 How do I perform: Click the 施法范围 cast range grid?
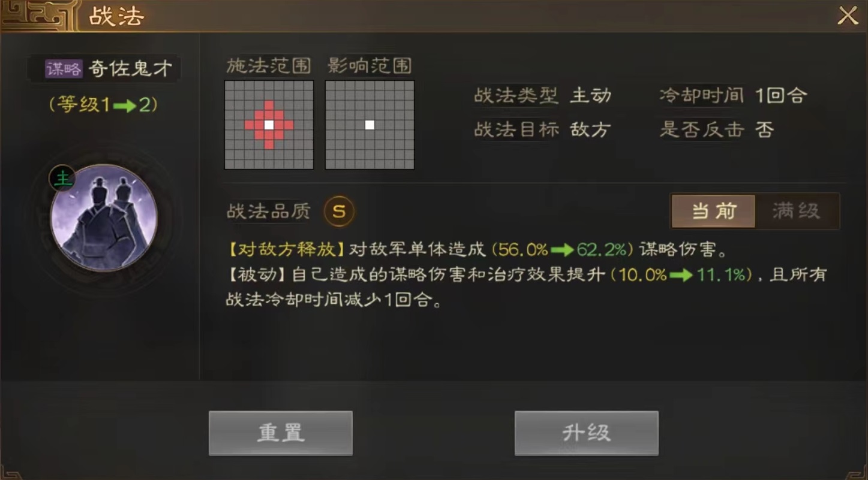pyautogui.click(x=269, y=125)
